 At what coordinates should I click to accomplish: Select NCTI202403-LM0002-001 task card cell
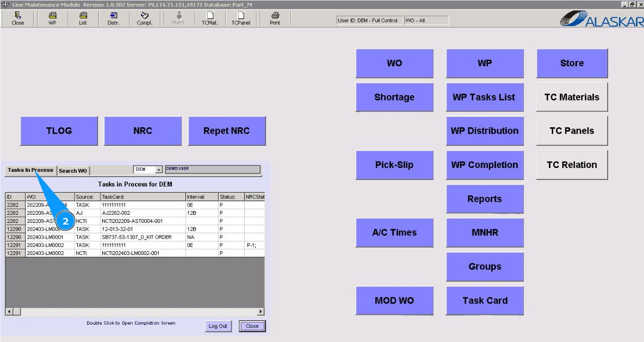coord(143,253)
